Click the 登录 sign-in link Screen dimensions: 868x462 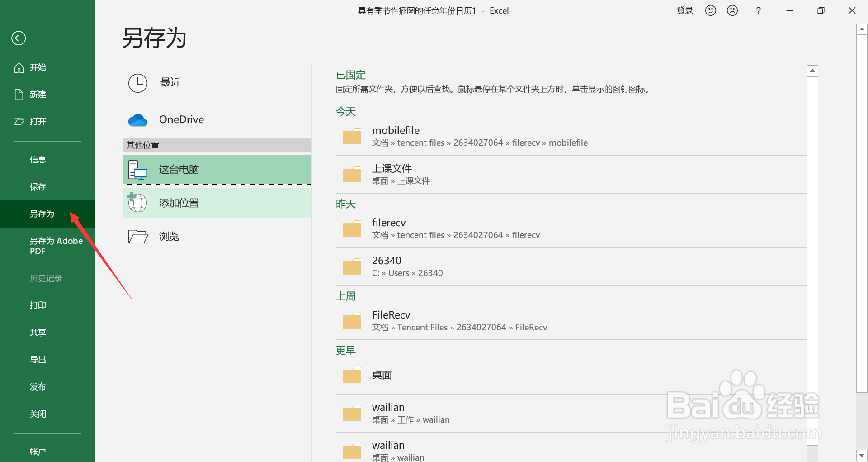[684, 10]
